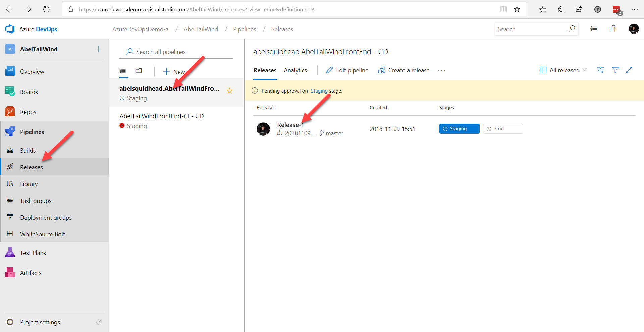Click the browser address bar URL
Screen dimensions: 644x332
[197, 9]
